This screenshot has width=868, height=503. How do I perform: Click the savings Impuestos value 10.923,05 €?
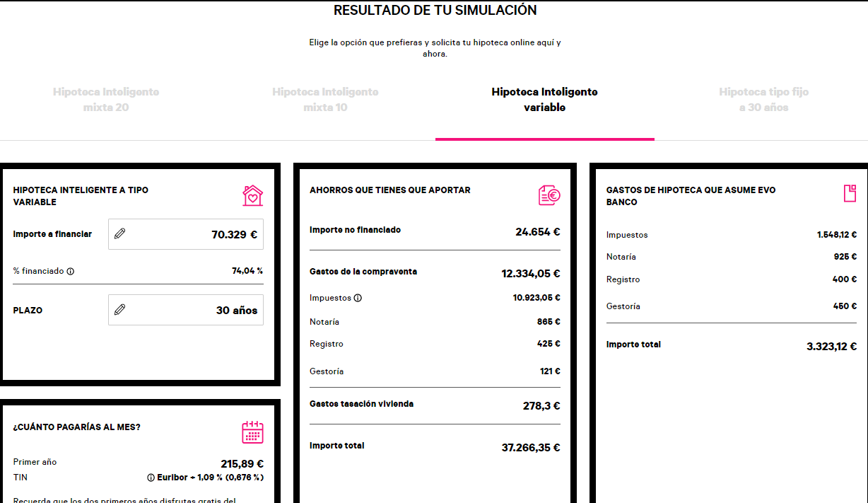(536, 298)
